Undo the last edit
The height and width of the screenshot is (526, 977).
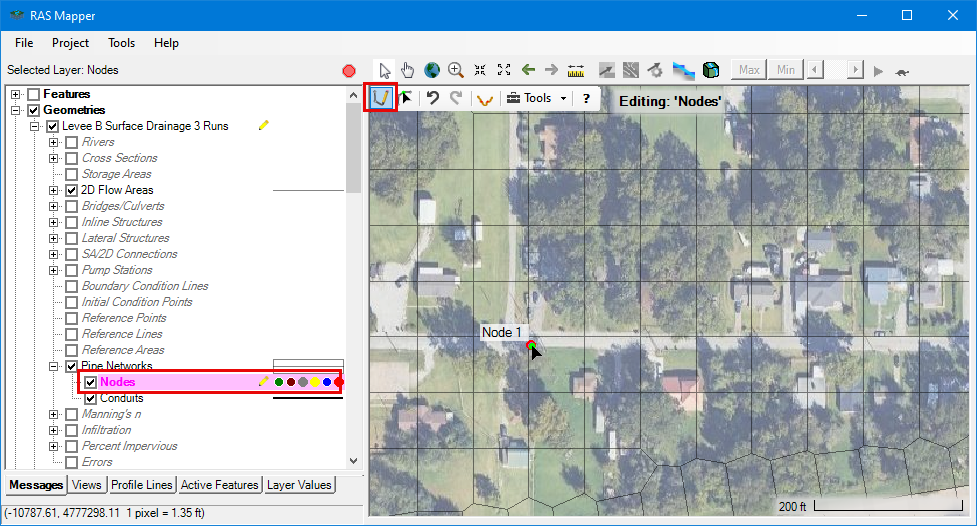coord(433,98)
